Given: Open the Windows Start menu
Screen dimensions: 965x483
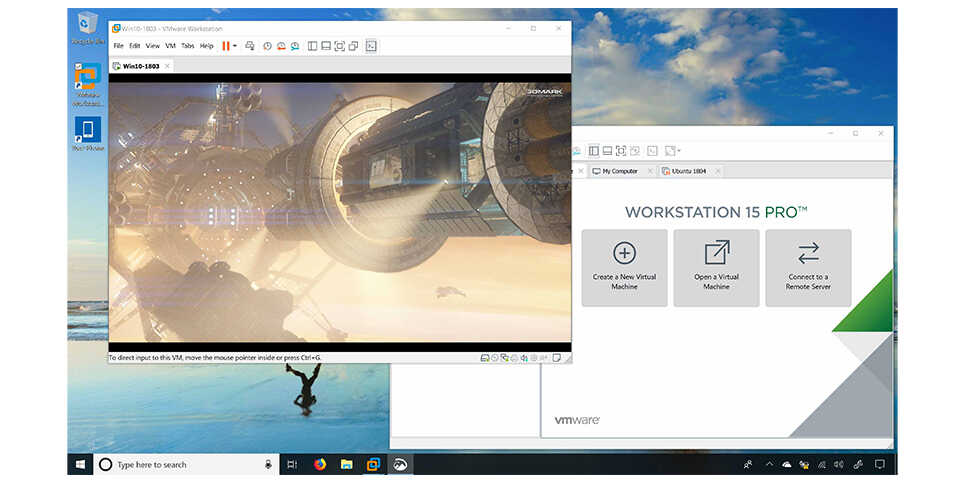Looking at the screenshot, I should (x=80, y=465).
